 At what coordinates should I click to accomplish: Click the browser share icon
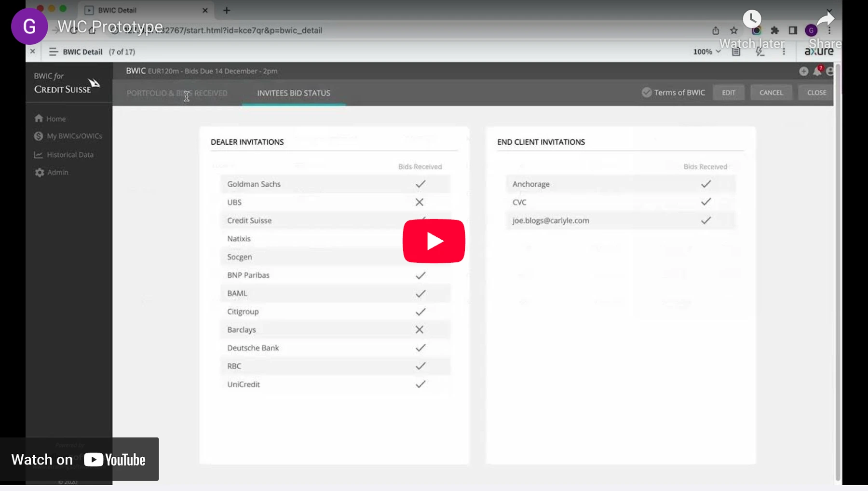pos(716,30)
